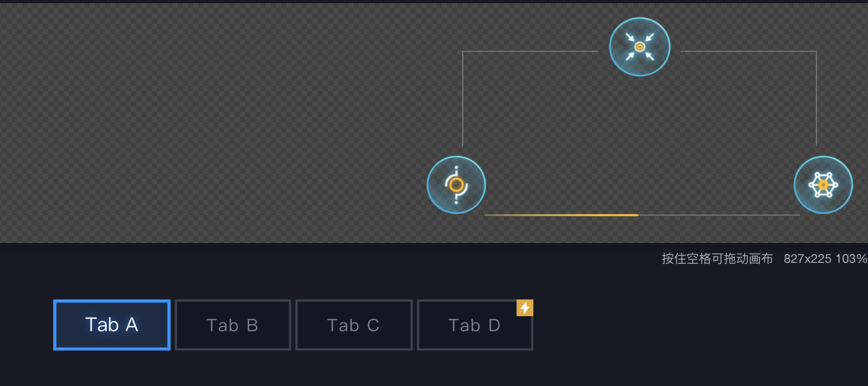The image size is (868, 386).
Task: Click the 103% zoom level text
Action: [851, 259]
